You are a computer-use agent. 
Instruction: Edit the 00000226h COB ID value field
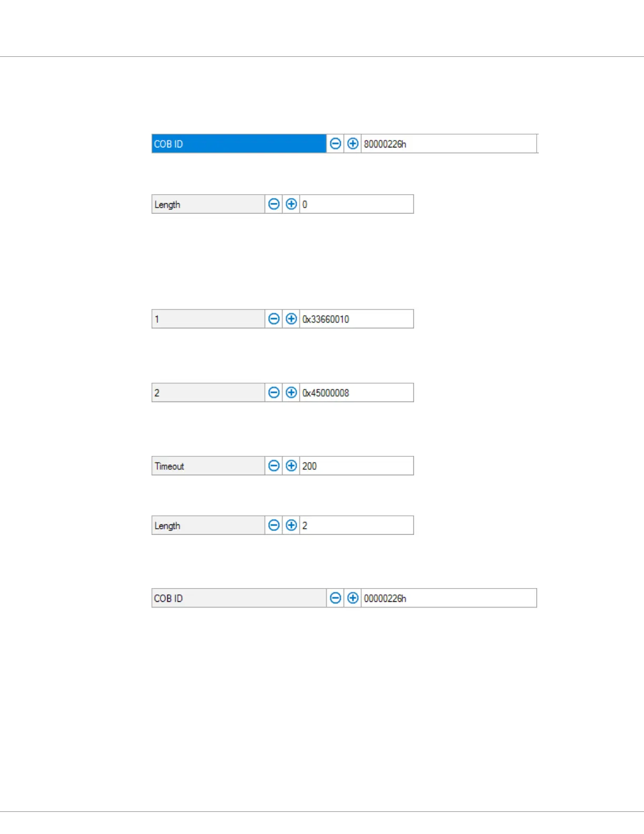coord(449,598)
